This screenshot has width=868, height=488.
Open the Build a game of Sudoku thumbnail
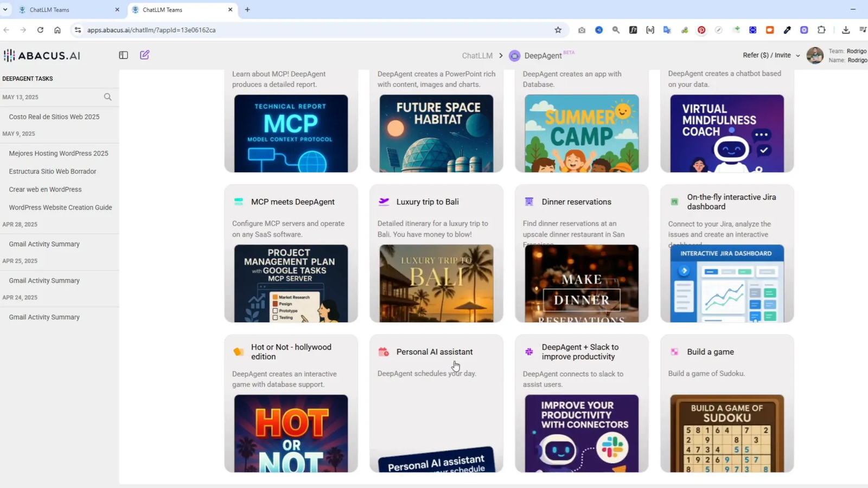click(x=726, y=433)
